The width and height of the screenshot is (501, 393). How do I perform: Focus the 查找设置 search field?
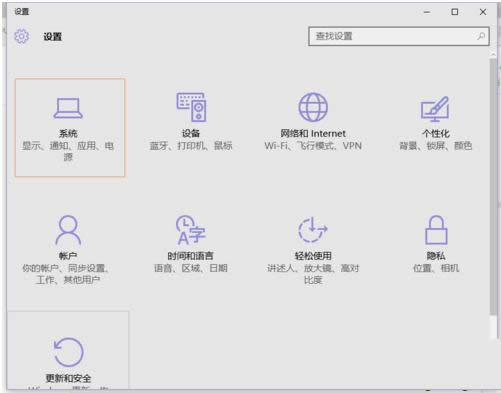coord(399,36)
